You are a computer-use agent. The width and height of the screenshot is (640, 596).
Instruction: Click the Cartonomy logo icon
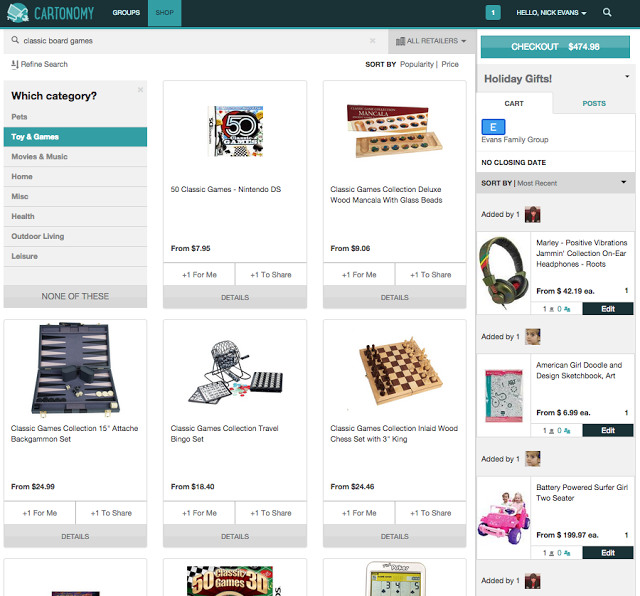coord(18,13)
